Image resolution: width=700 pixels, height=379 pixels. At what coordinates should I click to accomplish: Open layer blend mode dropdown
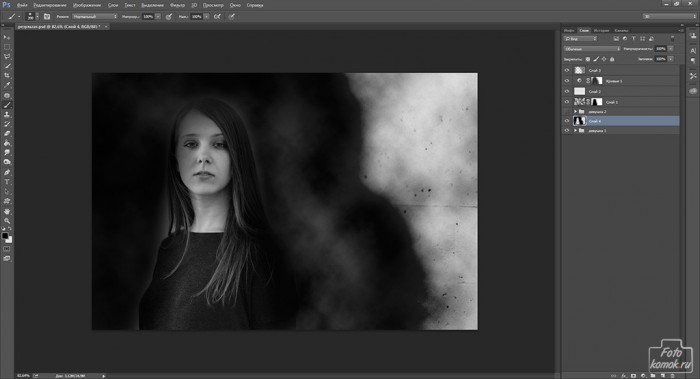tap(592, 49)
